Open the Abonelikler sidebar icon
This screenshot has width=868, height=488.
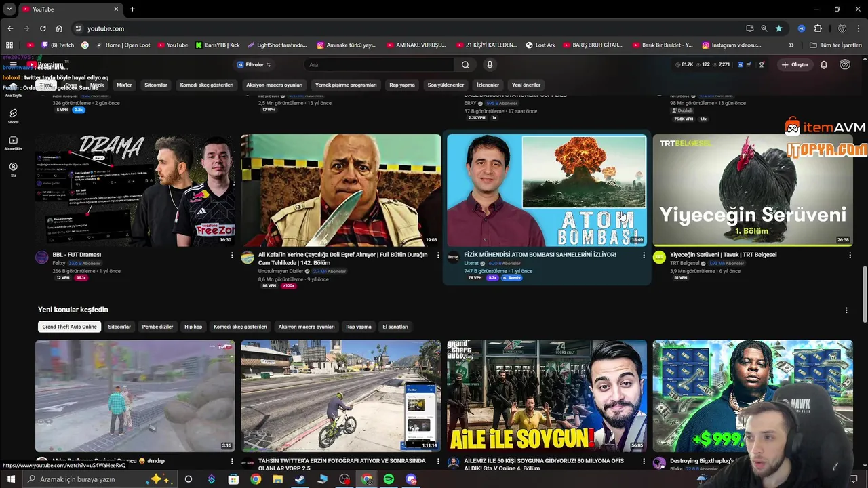pos(13,143)
